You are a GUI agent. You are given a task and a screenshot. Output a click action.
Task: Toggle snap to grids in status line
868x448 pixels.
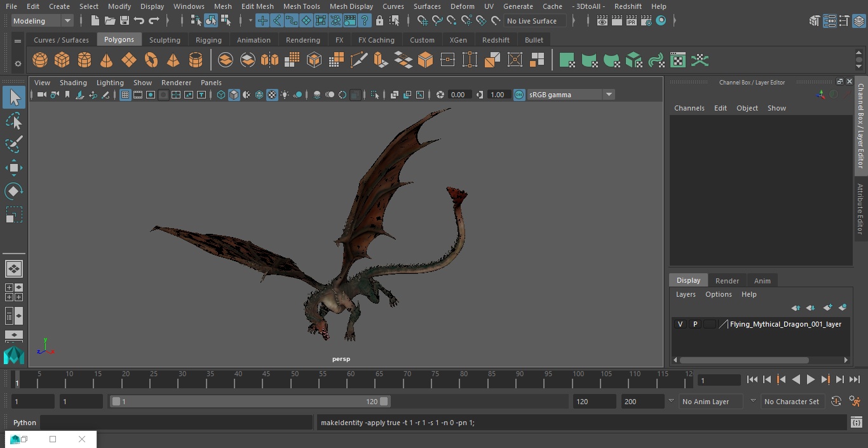pos(423,21)
